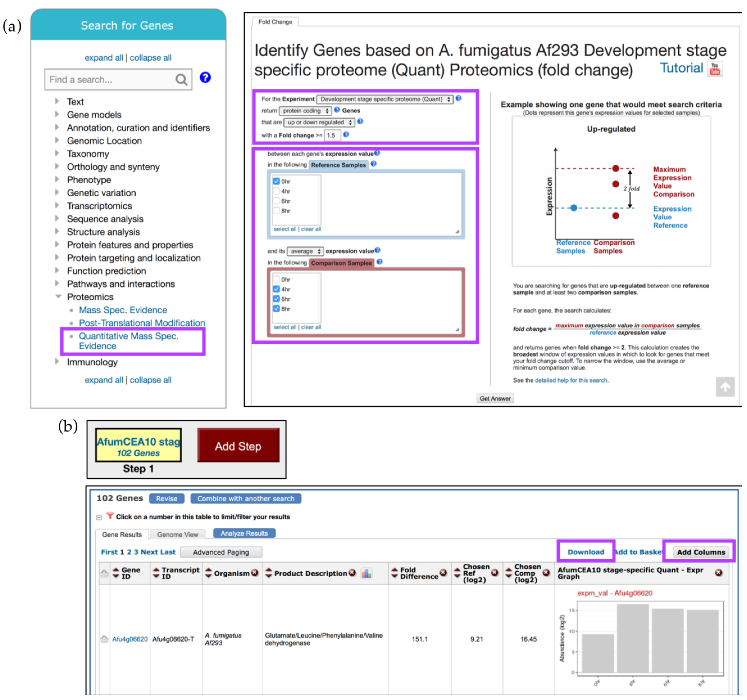The image size is (747, 700).
Task: Open the YouTube tutorial icon
Action: click(715, 69)
